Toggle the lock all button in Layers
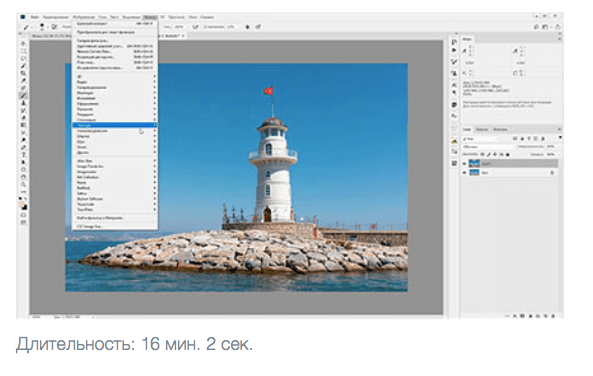Viewport: 593px width, 376px height. point(508,154)
